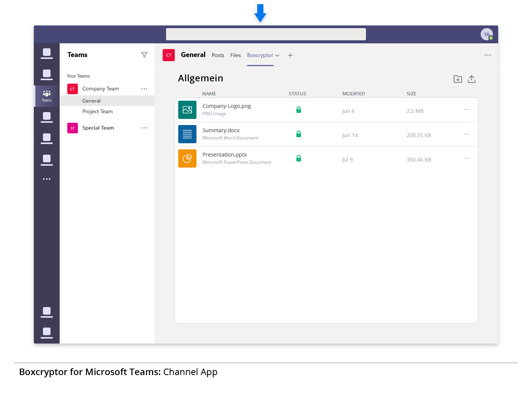
Task: Click the 2.5 MB size value
Action: click(415, 111)
